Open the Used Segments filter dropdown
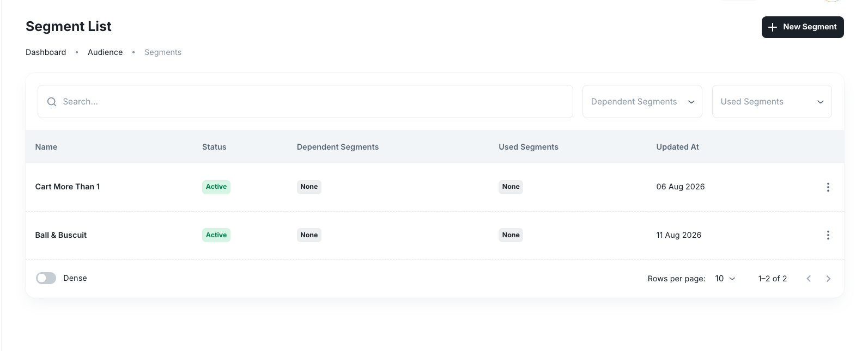Image resolution: width=868 pixels, height=351 pixels. 772,102
